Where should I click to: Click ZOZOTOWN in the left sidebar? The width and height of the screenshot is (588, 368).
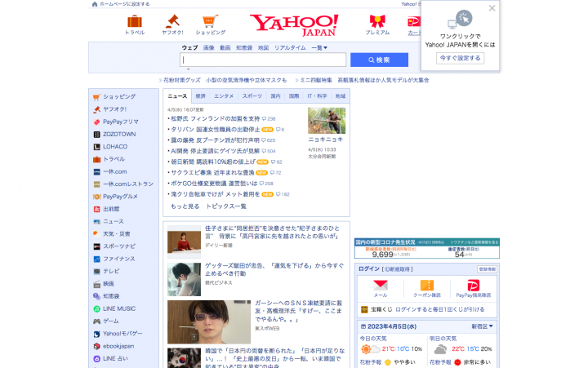118,134
